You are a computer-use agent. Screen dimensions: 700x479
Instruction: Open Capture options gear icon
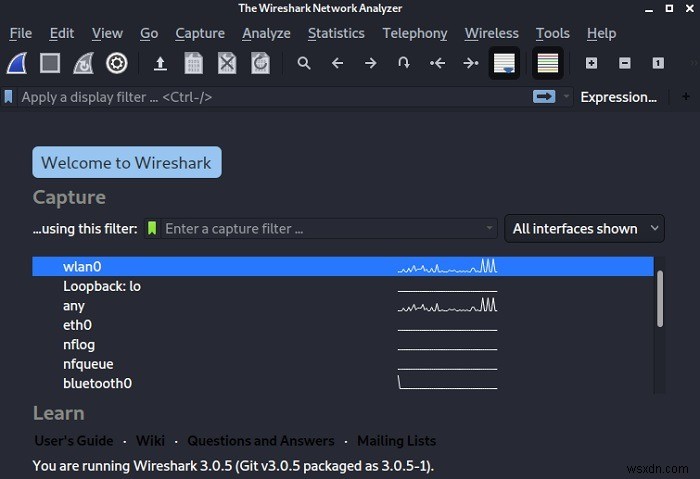click(117, 63)
